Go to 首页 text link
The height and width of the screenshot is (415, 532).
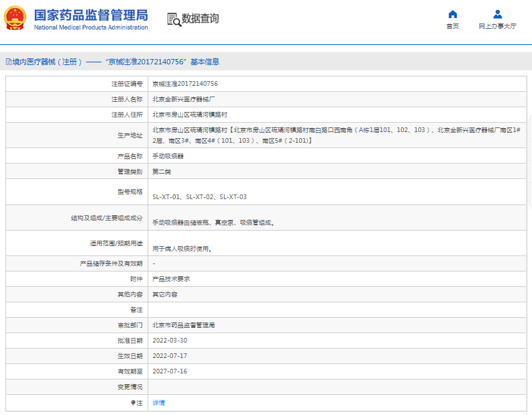click(x=453, y=27)
